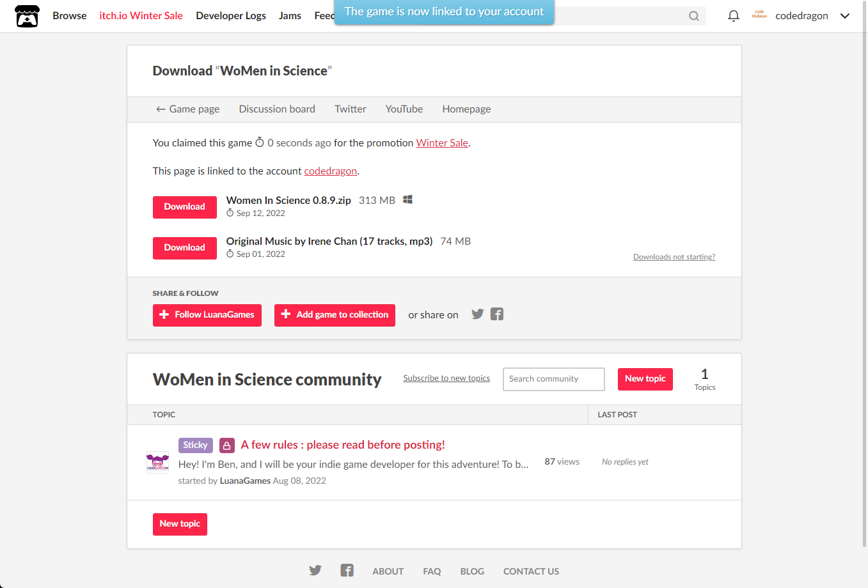Click the footer Facebook icon
This screenshot has width=868, height=588.
coord(347,570)
